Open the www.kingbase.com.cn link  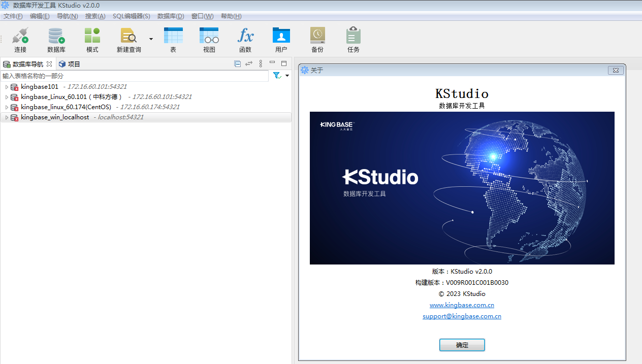point(462,305)
